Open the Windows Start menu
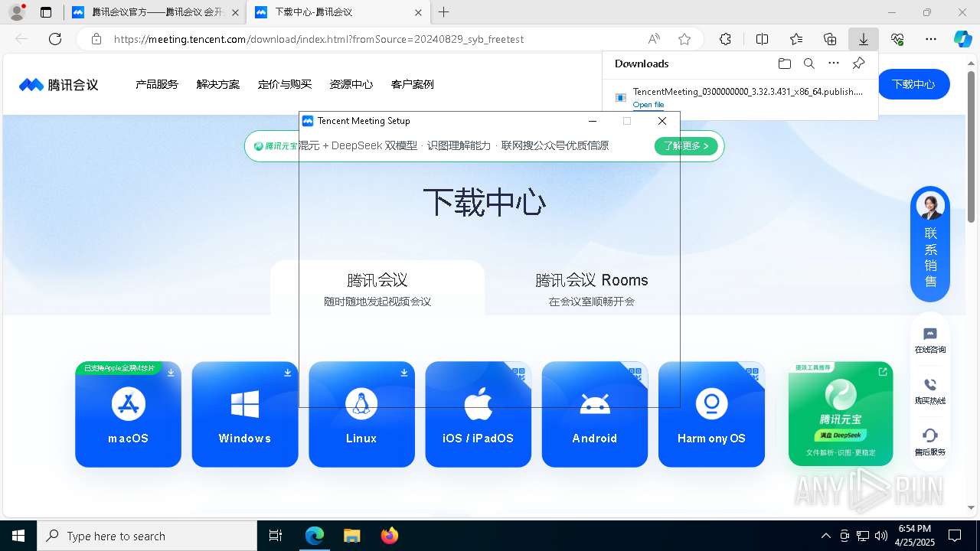 18,536
